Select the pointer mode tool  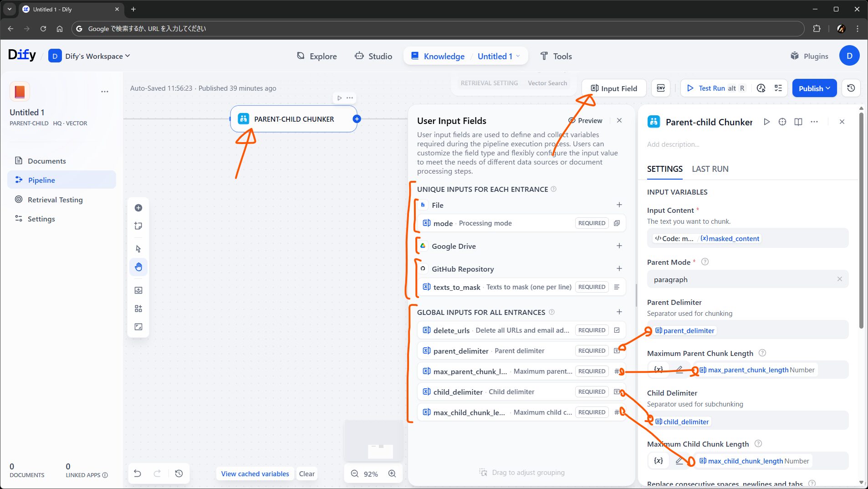(x=138, y=249)
